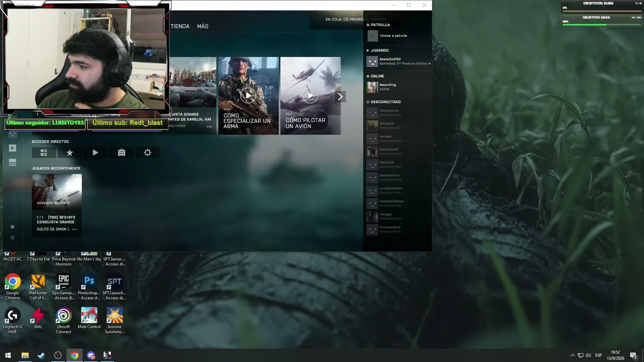Open Logitech G HUB desktop icon
The height and width of the screenshot is (362, 644).
coord(13,321)
